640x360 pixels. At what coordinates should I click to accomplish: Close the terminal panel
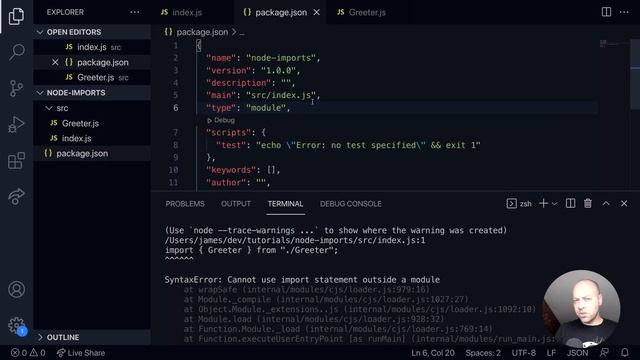click(x=624, y=203)
